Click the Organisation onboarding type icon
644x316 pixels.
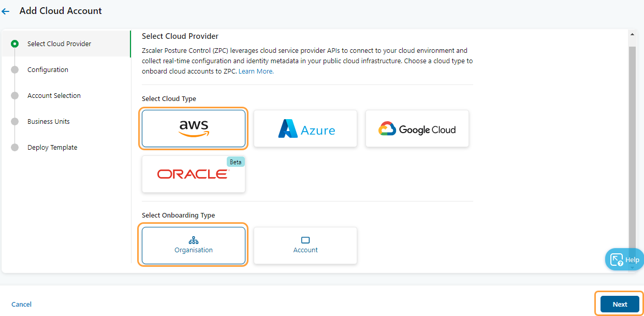[193, 240]
